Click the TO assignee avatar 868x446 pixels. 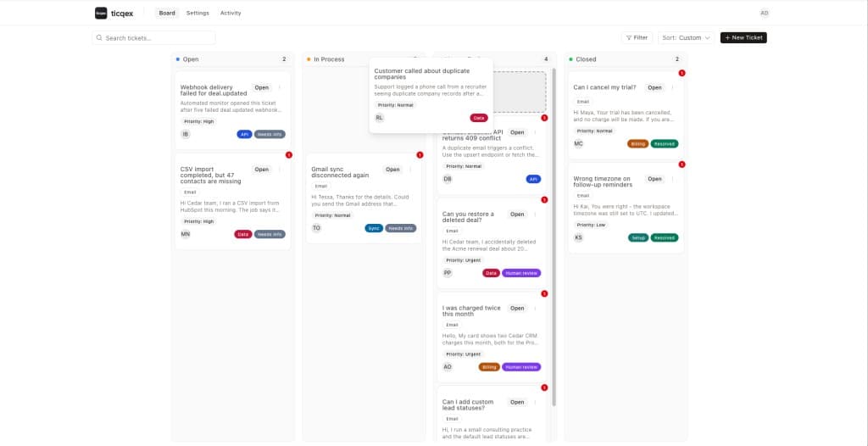click(x=316, y=228)
